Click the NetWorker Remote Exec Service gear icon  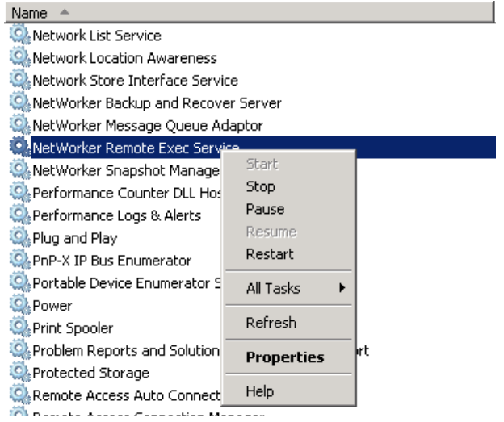click(x=20, y=148)
